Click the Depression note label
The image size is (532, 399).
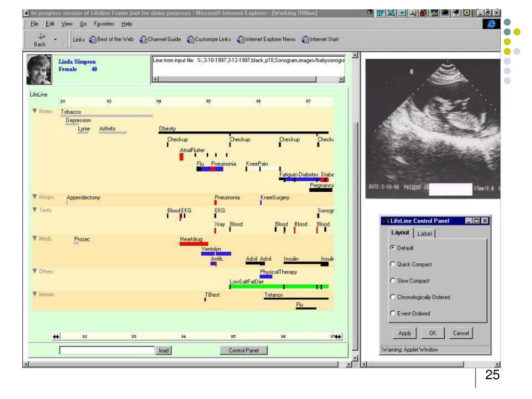78,120
